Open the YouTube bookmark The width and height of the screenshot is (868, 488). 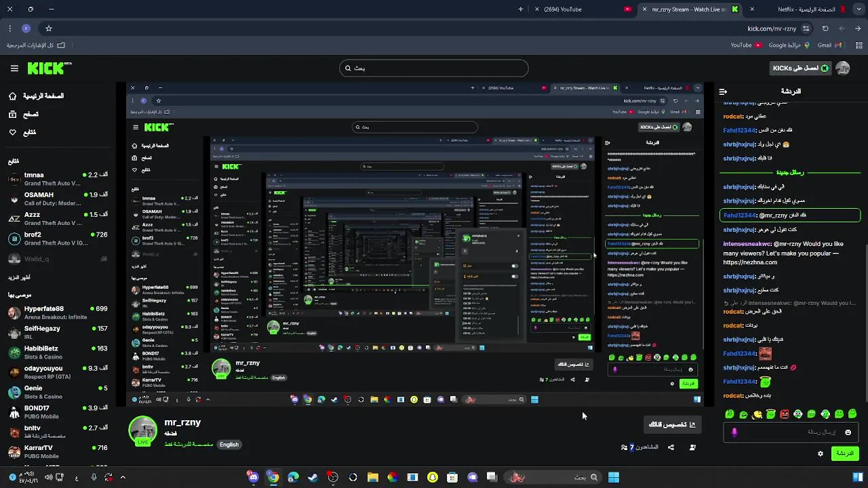pyautogui.click(x=746, y=45)
